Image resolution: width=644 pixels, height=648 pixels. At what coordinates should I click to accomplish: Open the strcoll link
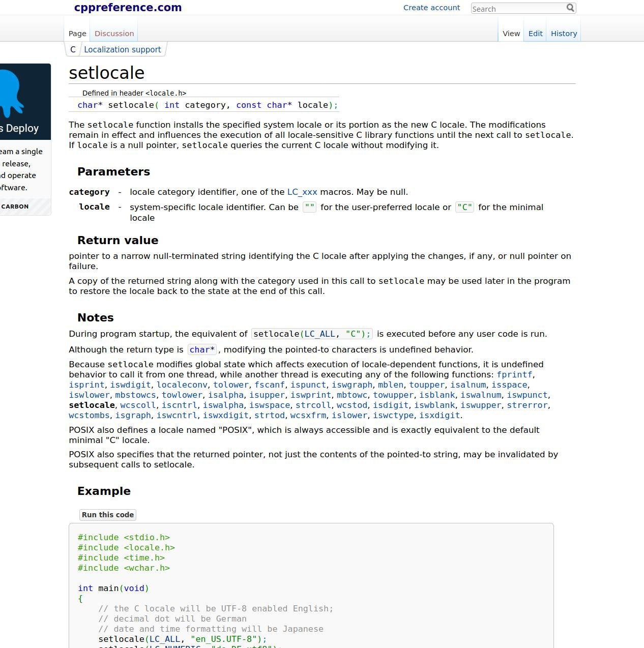tap(313, 405)
